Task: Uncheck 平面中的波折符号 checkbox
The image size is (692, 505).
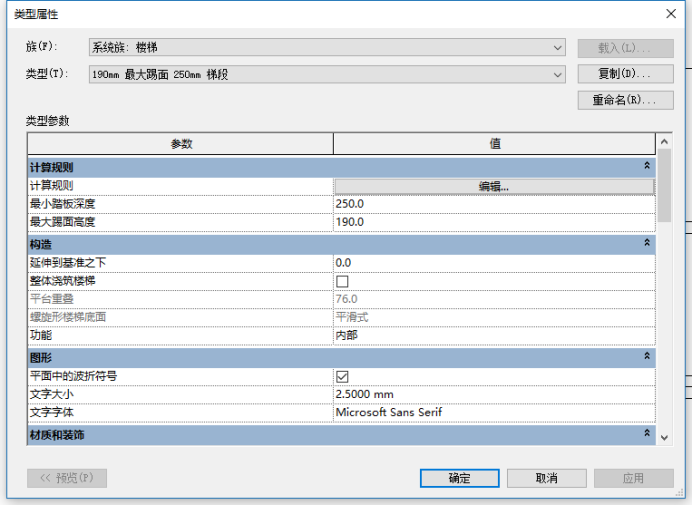Action: click(342, 377)
